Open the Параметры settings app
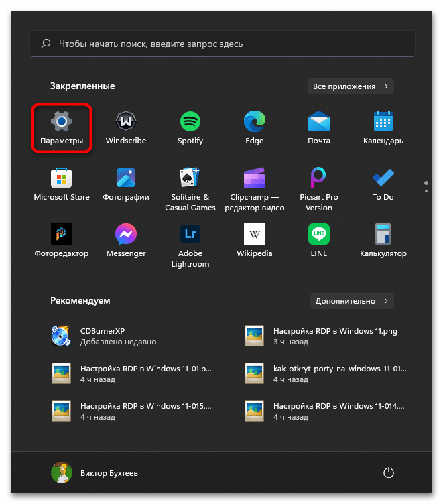 tap(62, 128)
